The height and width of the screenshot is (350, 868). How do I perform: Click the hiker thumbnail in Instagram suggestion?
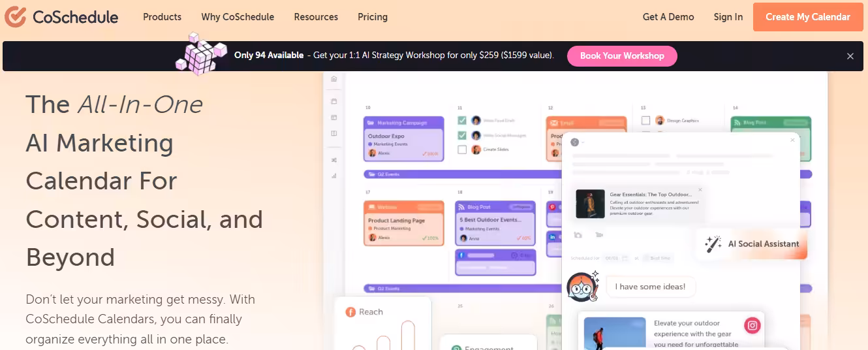pyautogui.click(x=615, y=334)
